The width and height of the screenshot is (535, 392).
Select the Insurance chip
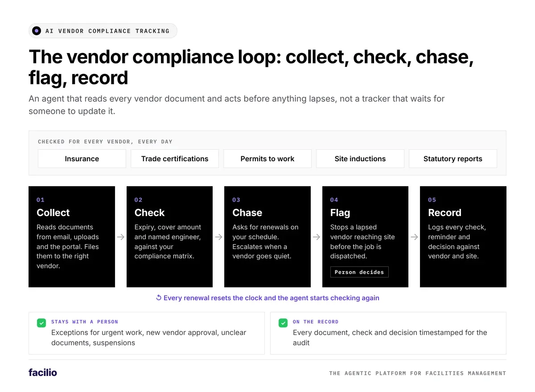coord(82,159)
